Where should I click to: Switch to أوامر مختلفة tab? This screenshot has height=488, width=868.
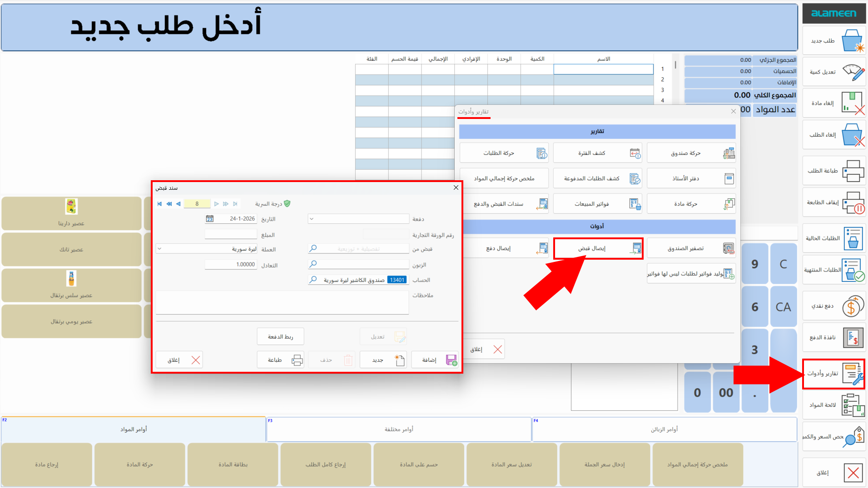click(399, 429)
